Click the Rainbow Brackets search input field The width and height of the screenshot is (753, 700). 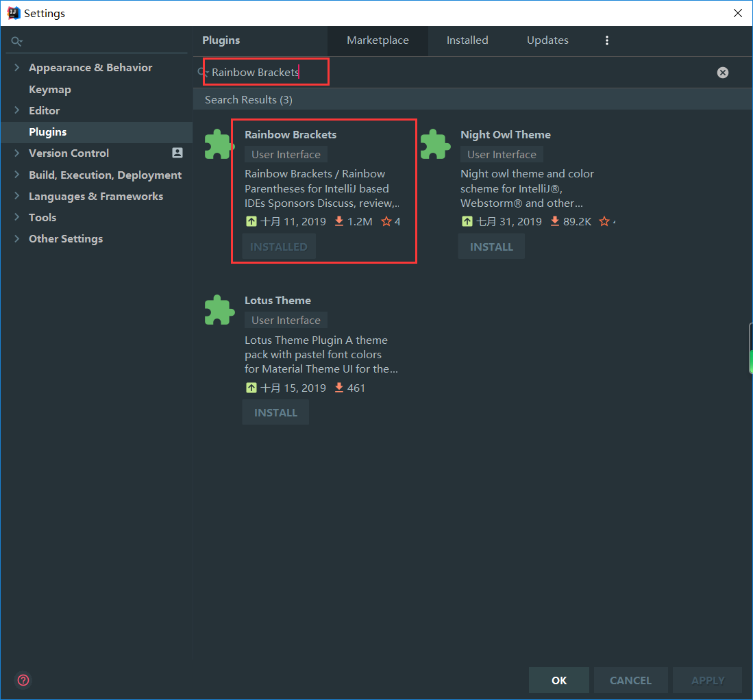[267, 73]
